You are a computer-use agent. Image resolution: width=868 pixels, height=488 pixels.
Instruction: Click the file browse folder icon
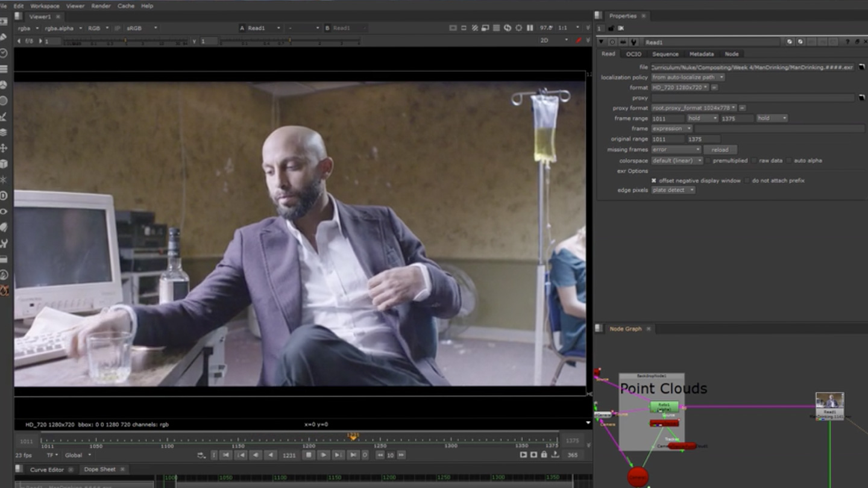(x=861, y=67)
